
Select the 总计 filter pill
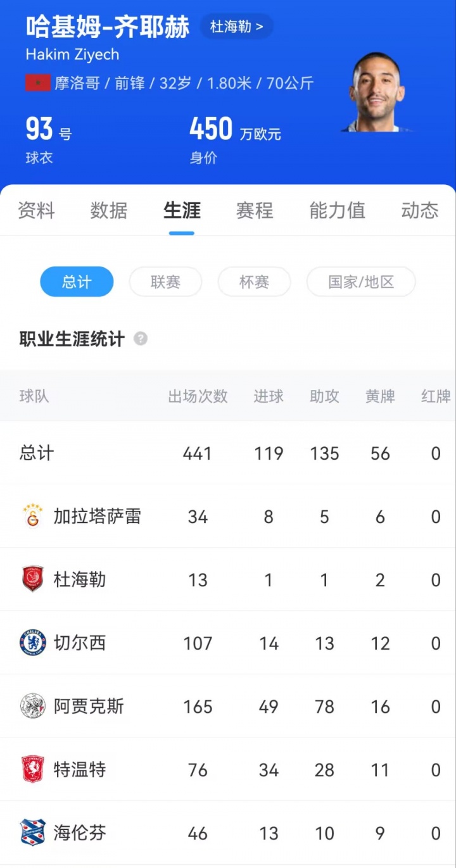tap(77, 282)
